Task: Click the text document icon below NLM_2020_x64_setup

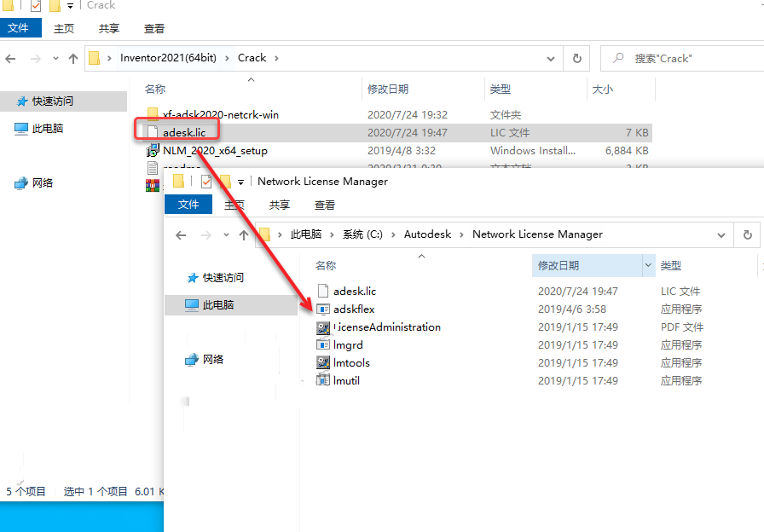Action: (153, 168)
